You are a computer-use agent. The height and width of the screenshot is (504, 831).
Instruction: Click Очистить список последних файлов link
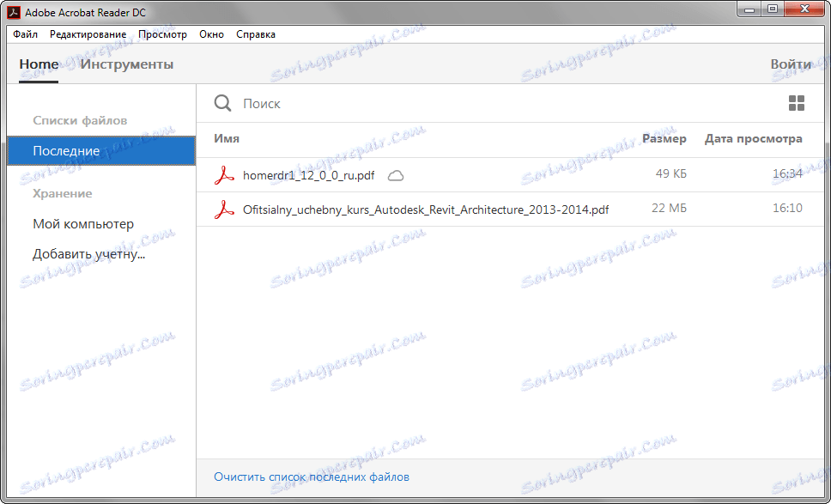click(x=311, y=477)
